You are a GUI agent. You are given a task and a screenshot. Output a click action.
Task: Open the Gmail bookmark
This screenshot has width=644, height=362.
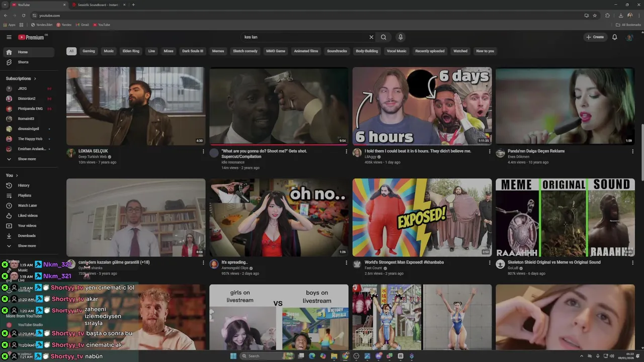click(x=82, y=25)
